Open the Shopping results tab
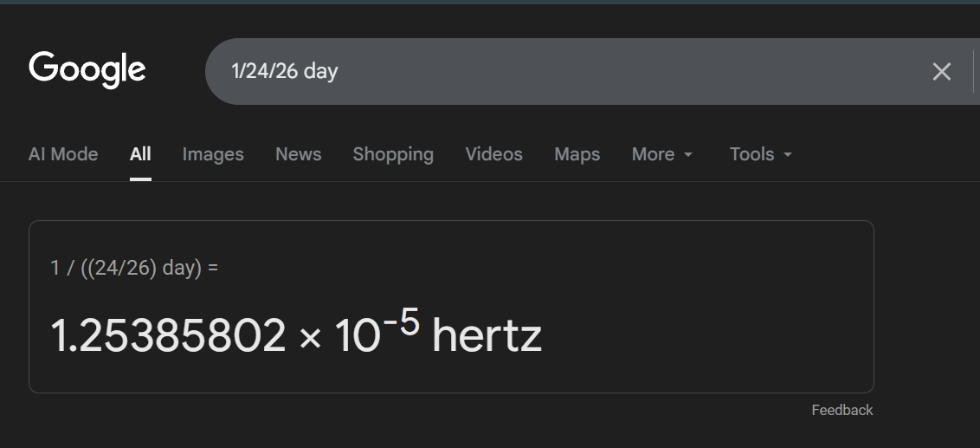The height and width of the screenshot is (448, 980). [393, 154]
